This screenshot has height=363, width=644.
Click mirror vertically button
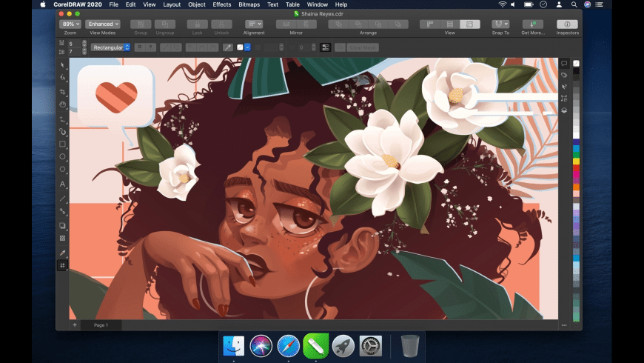(x=306, y=24)
